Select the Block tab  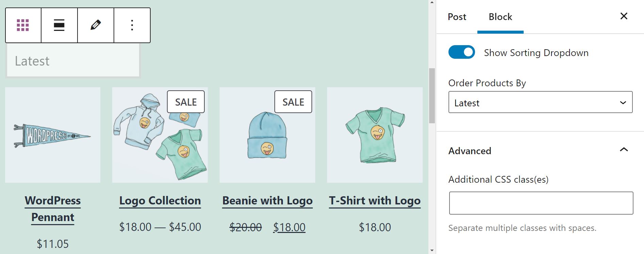point(500,17)
